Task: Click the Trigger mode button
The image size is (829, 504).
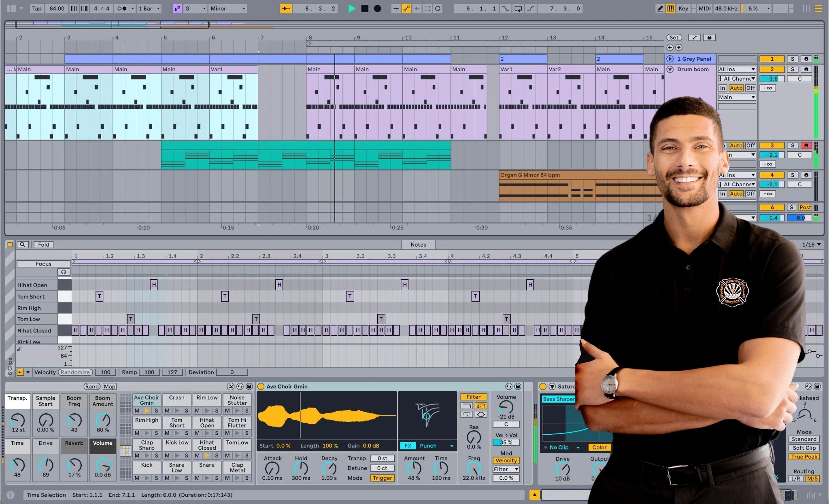Action: coord(382,478)
